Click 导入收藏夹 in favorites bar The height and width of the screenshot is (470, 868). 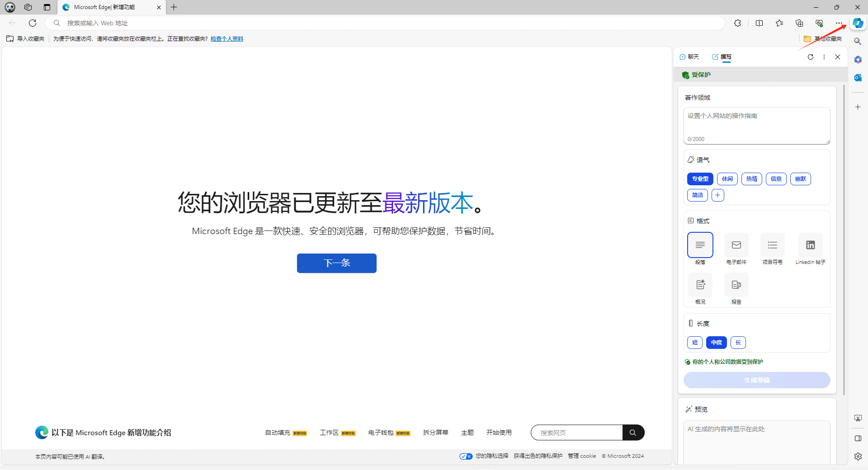[26, 39]
